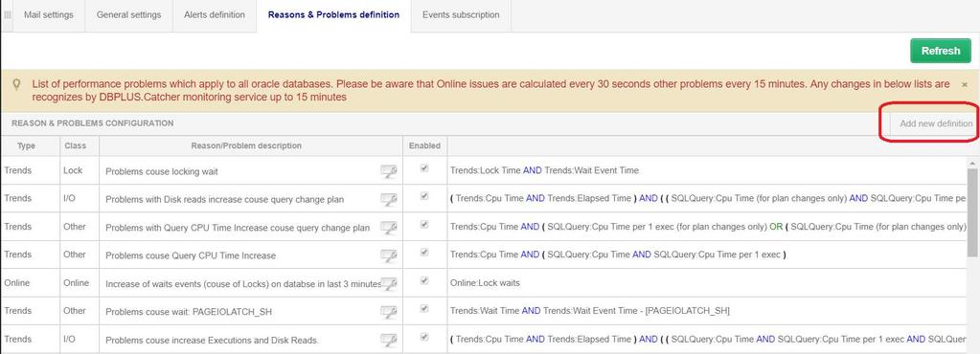The height and width of the screenshot is (354, 980).
Task: Click edit icon for PAGEIOLATCH_SH row
Action: point(389,312)
